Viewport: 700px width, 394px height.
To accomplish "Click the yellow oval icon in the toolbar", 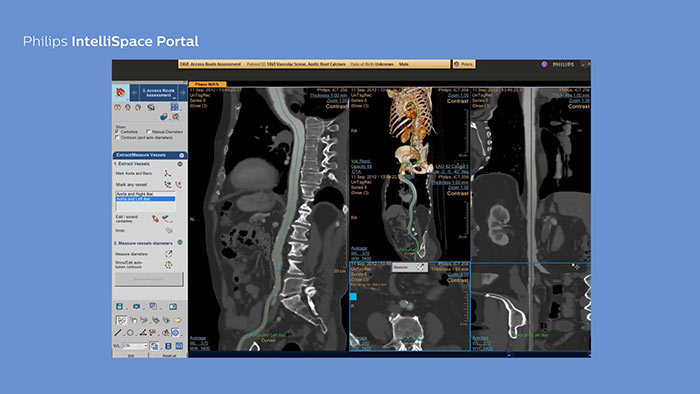I will point(177,320).
